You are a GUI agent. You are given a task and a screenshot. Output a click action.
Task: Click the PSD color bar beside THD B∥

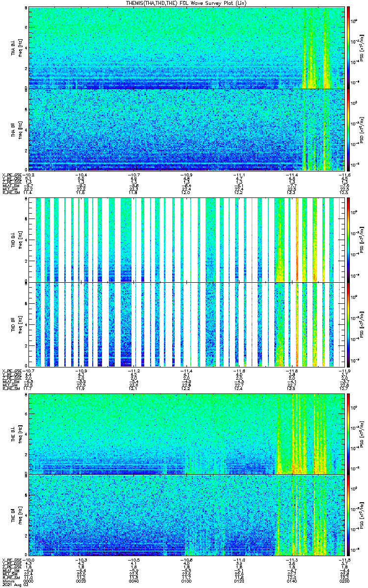[x=348, y=324]
